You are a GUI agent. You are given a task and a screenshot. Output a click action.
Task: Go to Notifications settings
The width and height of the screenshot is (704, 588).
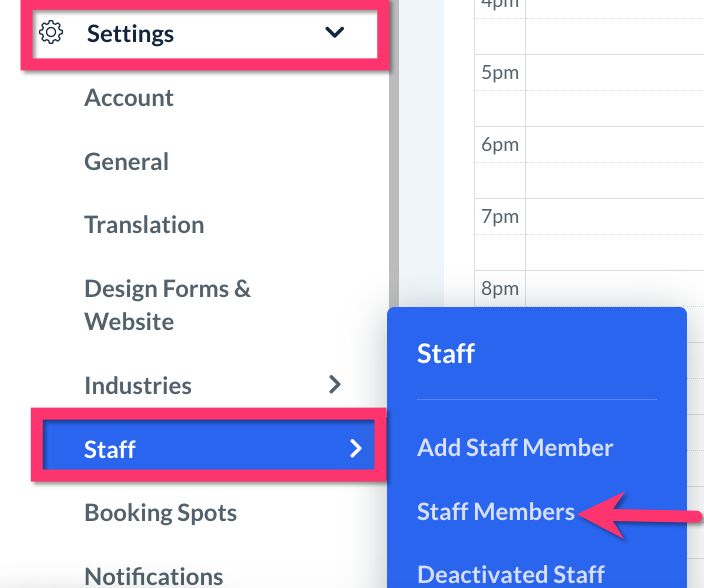pos(153,575)
